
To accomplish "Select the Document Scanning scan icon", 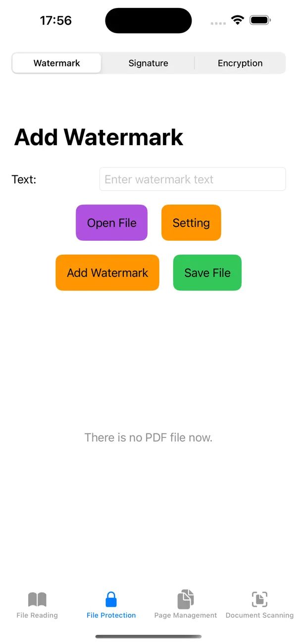I will (x=259, y=599).
